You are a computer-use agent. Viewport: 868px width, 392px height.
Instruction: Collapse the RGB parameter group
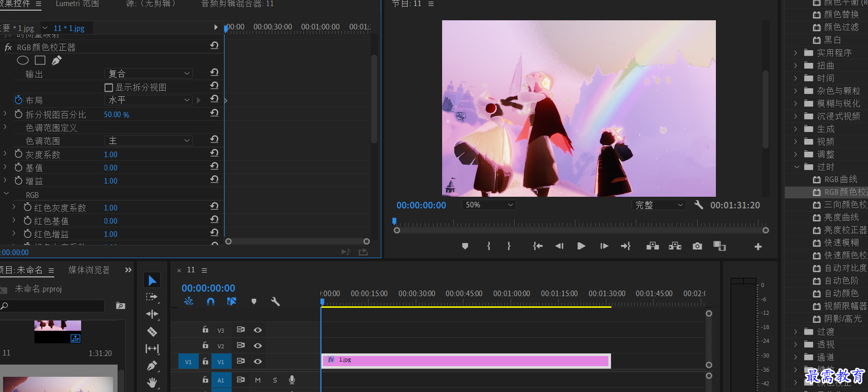pos(6,193)
